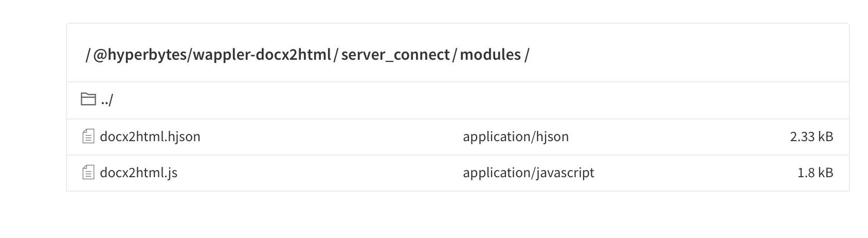Navigate to the server_connect breadcrumb folder
Image resolution: width=868 pixels, height=238 pixels.
click(x=395, y=55)
